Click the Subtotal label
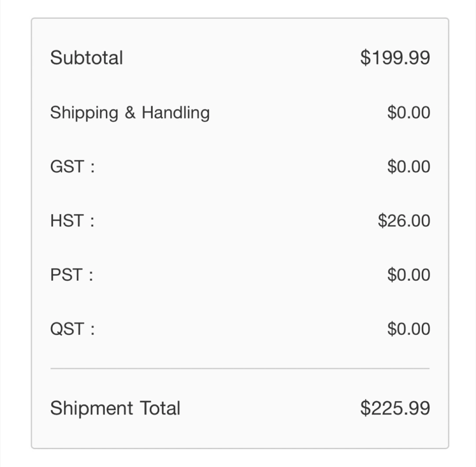 [x=87, y=58]
